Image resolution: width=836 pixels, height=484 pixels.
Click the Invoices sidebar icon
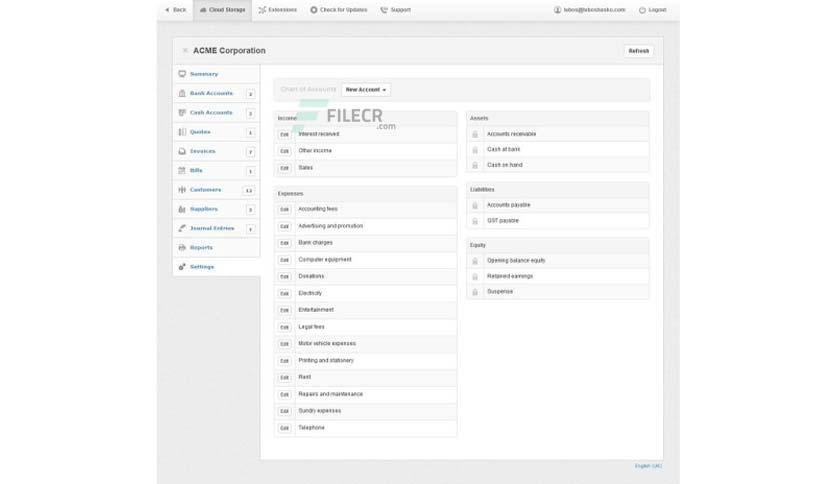[182, 151]
